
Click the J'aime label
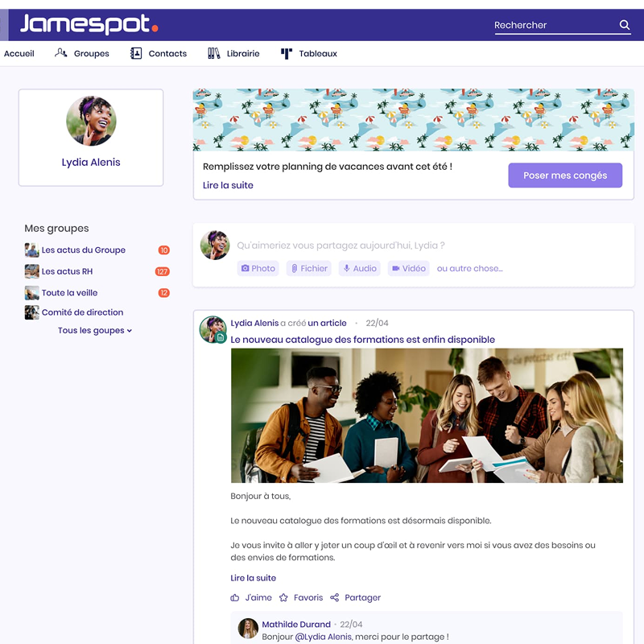pyautogui.click(x=258, y=597)
